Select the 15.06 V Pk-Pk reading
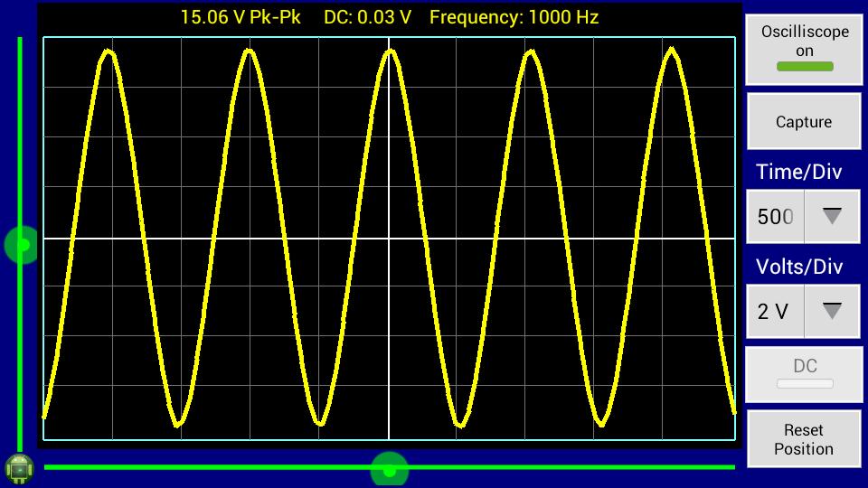This screenshot has width=868, height=488. coord(241,17)
